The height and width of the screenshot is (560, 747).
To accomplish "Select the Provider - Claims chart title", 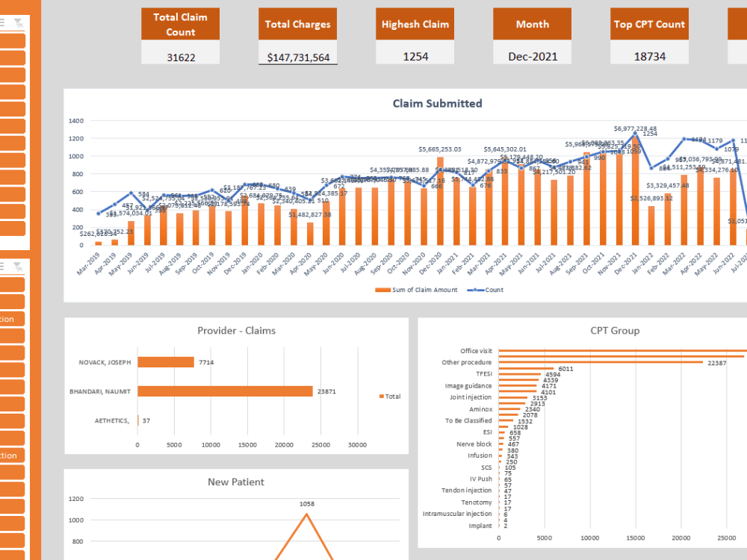I will pos(236,331).
